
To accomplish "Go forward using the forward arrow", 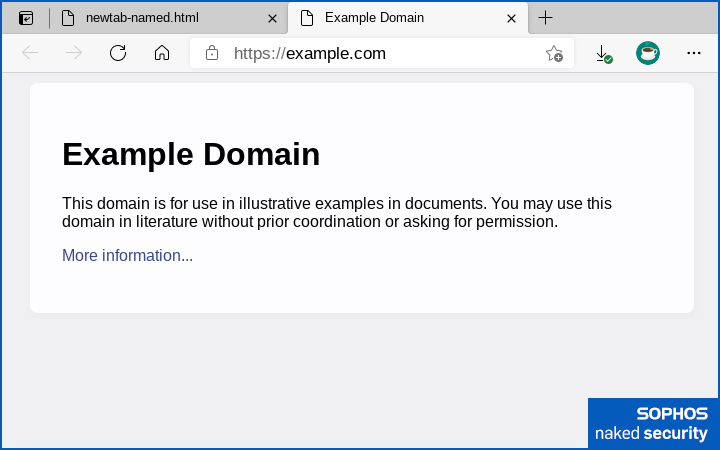I will coord(74,54).
